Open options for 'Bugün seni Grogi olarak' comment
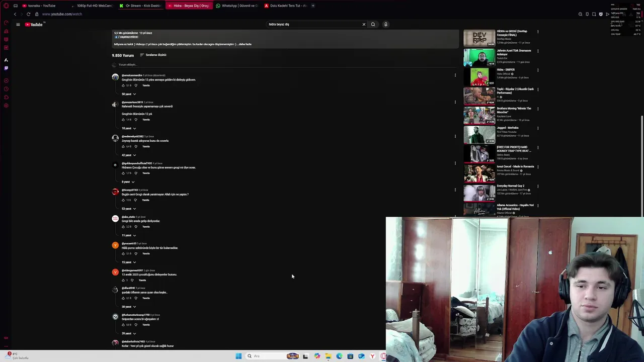This screenshot has width=644, height=362. point(455,190)
